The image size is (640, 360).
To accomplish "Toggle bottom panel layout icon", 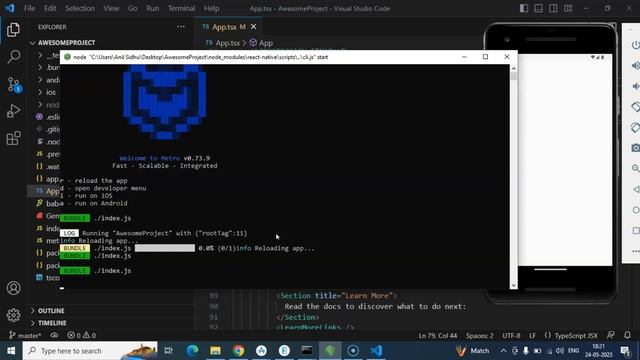I will 539,8.
